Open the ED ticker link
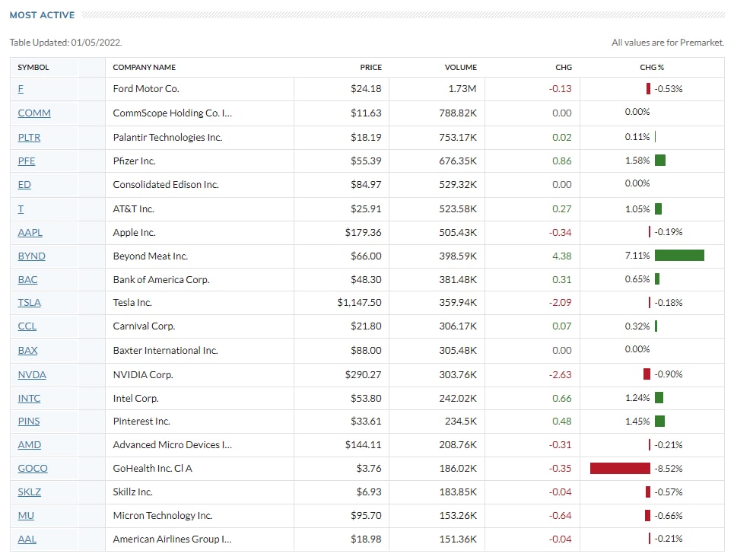The image size is (734, 560). 24,185
